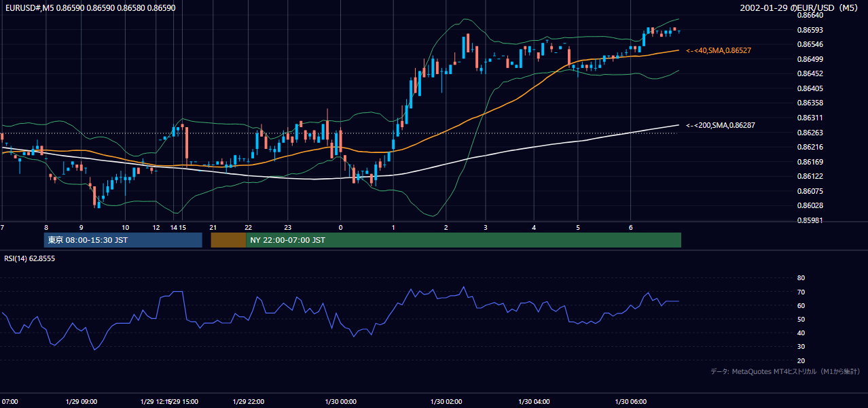Click price axis value 0.86169
The image size is (868, 408).
[x=809, y=162]
